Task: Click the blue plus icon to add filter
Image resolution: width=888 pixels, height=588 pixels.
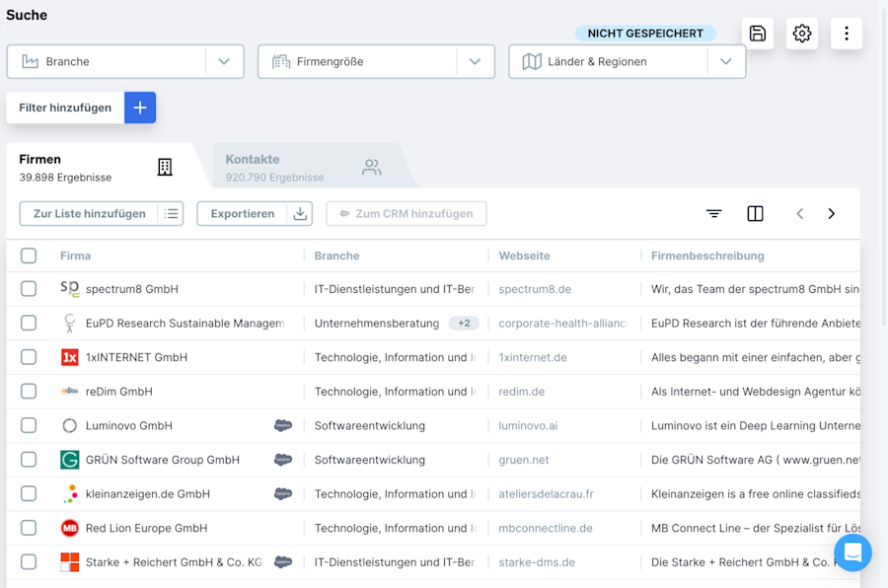Action: click(140, 108)
